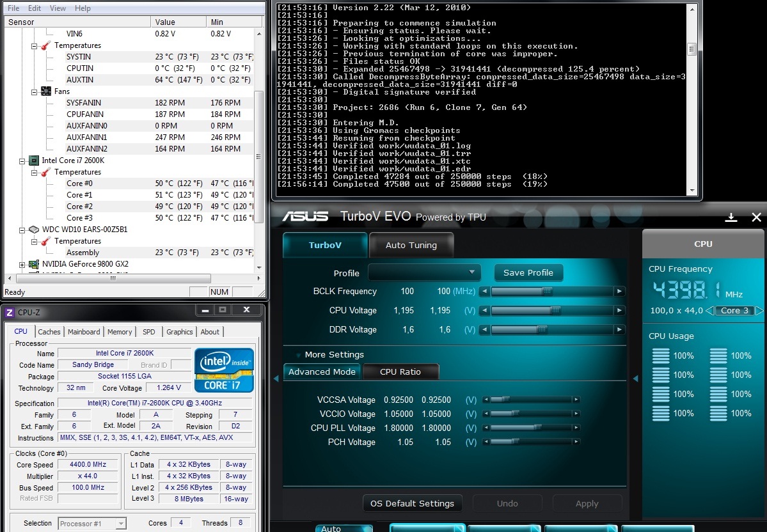Image resolution: width=767 pixels, height=532 pixels.
Task: Switch to the About tab in CPU-Z
Action: coord(210,331)
